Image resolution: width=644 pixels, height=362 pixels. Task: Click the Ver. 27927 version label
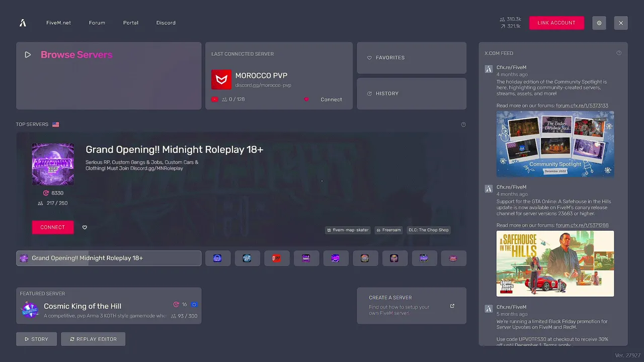point(627,355)
